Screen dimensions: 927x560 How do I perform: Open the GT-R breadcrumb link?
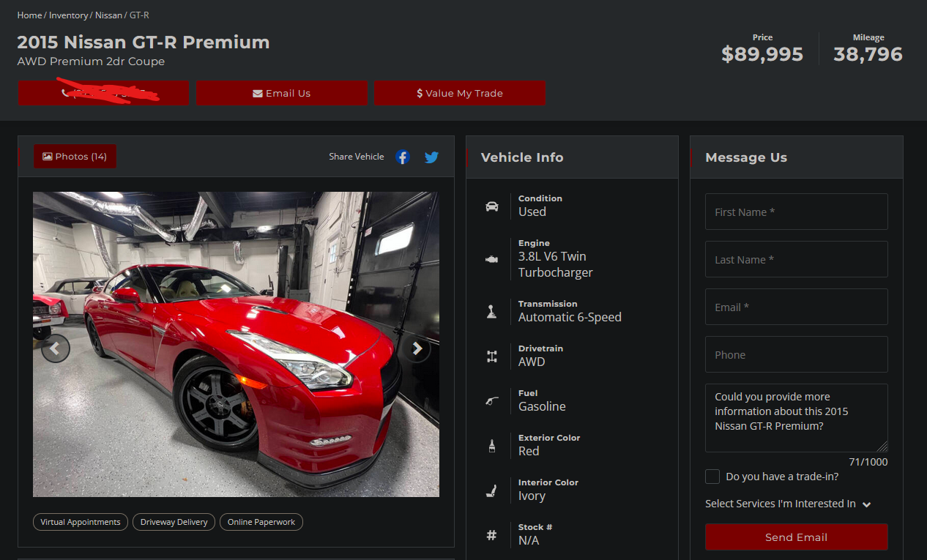[139, 15]
